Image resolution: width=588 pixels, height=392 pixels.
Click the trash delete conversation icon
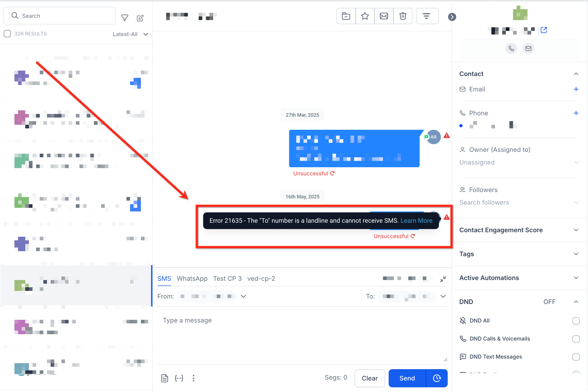click(402, 16)
